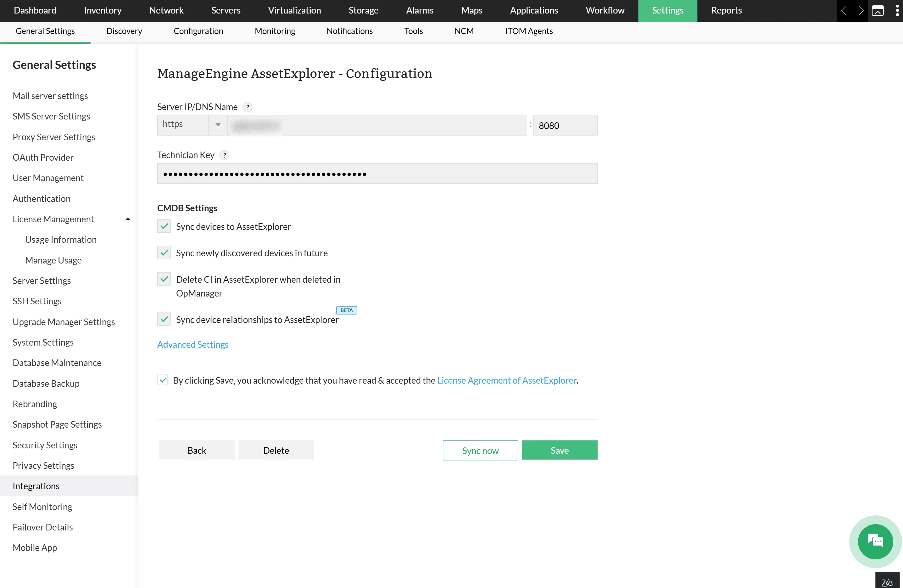Switch to the ITOM Agents tab
The image size is (903, 588).
(x=528, y=31)
